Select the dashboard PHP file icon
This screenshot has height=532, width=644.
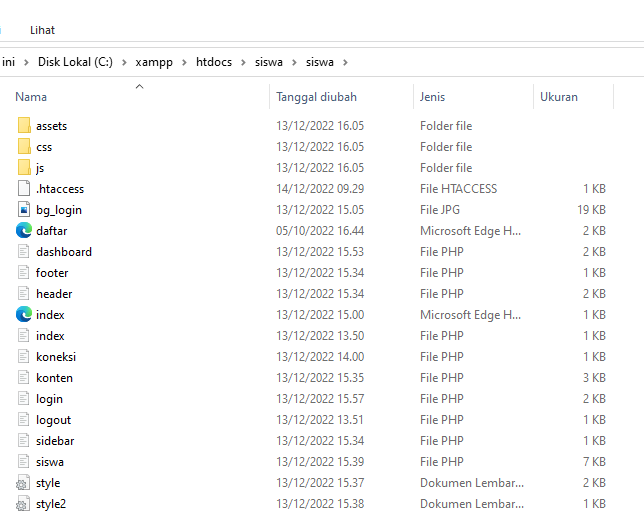pyautogui.click(x=24, y=251)
